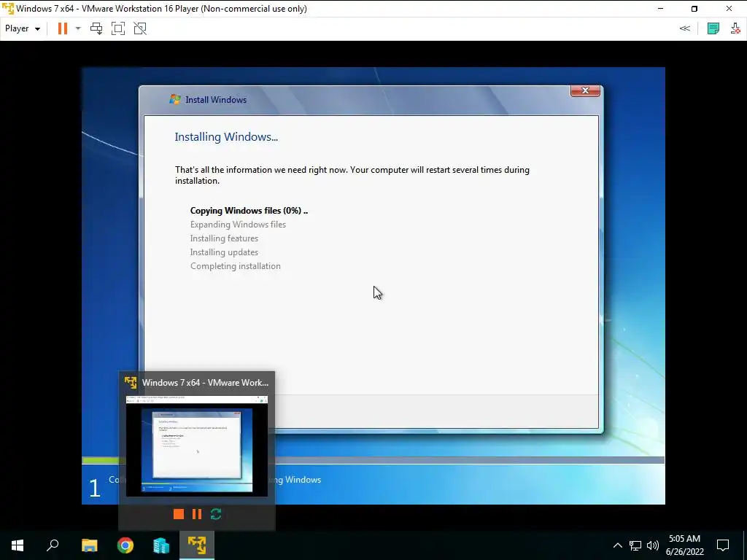This screenshot has height=560, width=747.
Task: Click the VMware preview popup title text
Action: pyautogui.click(x=205, y=382)
